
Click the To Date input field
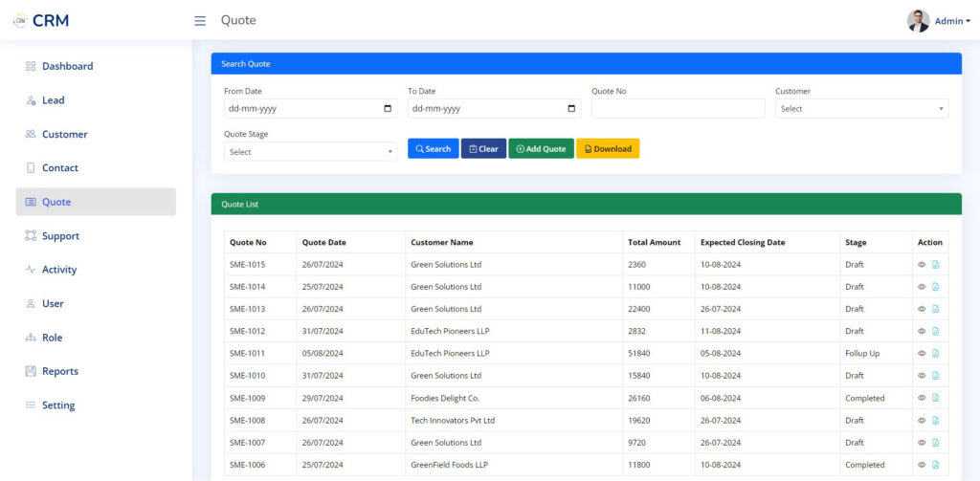[x=495, y=109]
